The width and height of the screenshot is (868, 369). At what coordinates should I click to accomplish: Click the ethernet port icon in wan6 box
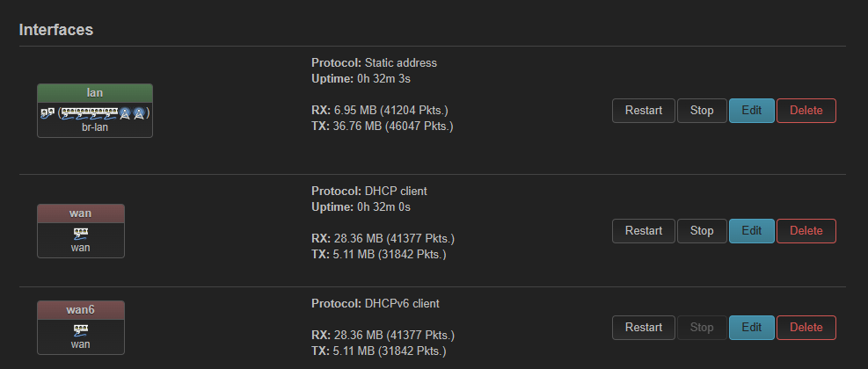tap(81, 330)
